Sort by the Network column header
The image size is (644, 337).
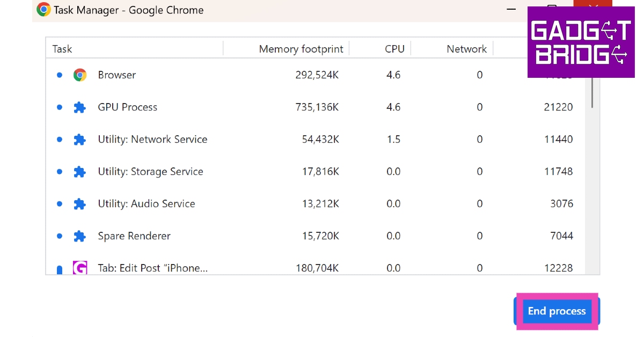pyautogui.click(x=466, y=49)
